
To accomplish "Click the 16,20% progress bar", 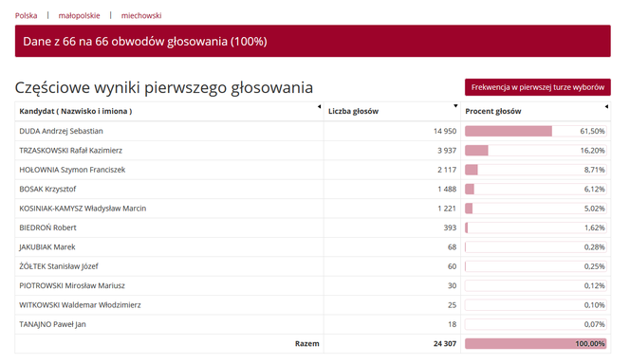I will [535, 150].
